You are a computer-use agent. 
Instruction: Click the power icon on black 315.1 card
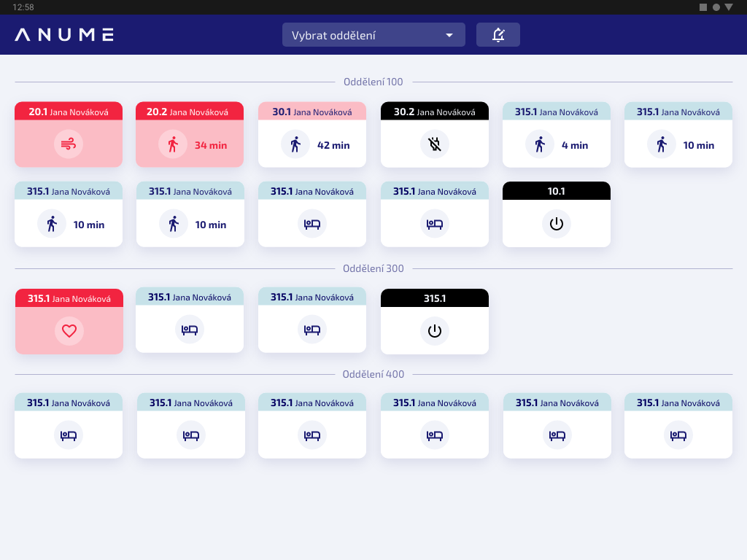click(x=435, y=330)
